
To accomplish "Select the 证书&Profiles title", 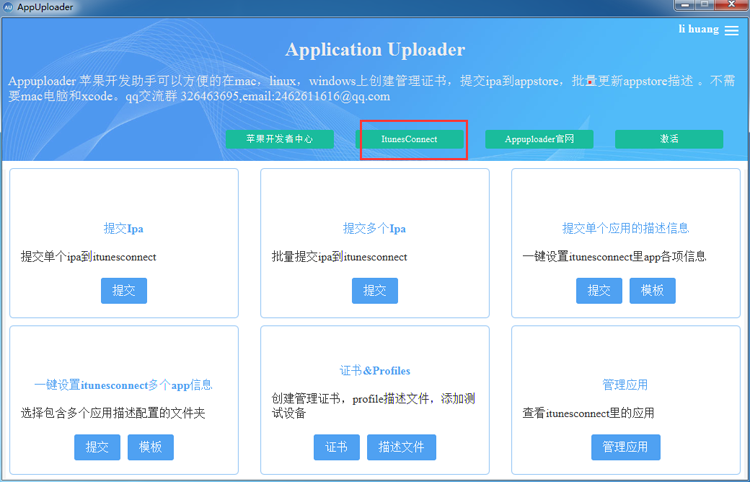I will tap(375, 371).
